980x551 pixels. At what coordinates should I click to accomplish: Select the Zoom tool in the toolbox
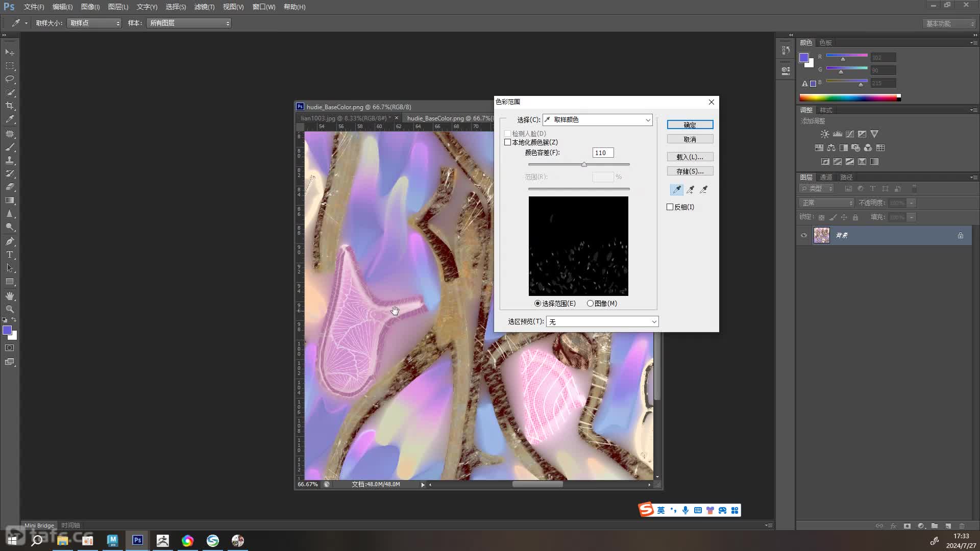10,309
